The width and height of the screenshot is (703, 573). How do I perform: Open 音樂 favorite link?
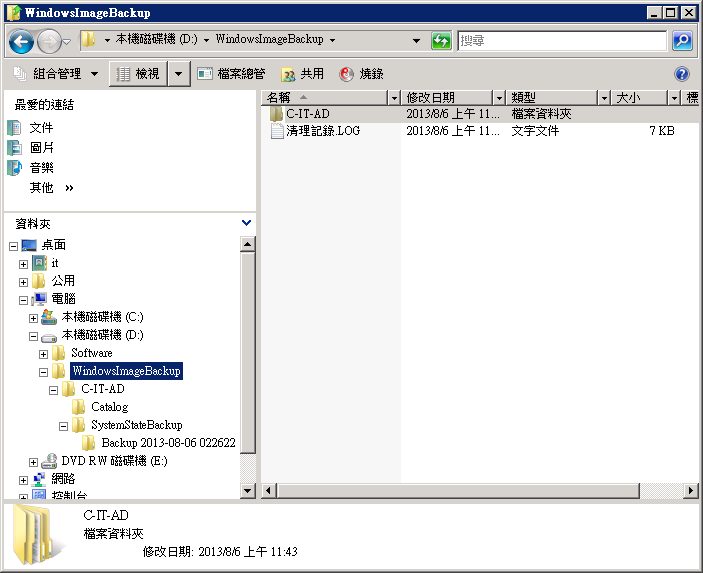[41, 168]
